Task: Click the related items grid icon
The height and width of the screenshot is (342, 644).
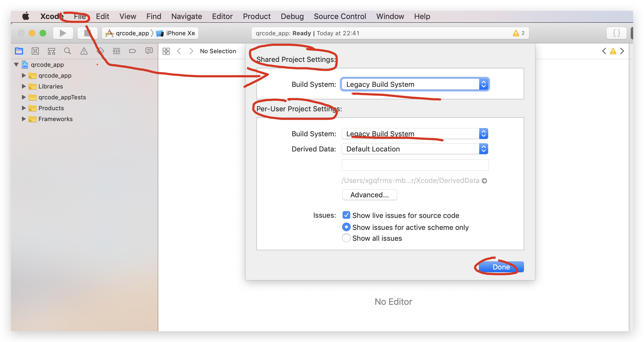Action: coord(166,51)
